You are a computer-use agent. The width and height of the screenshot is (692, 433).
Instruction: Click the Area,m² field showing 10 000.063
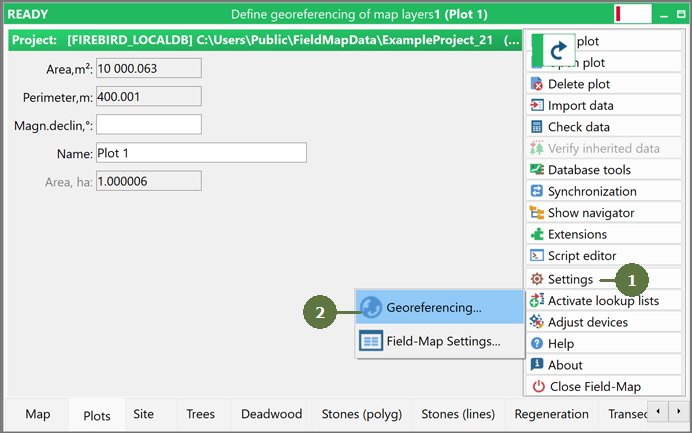coord(149,68)
